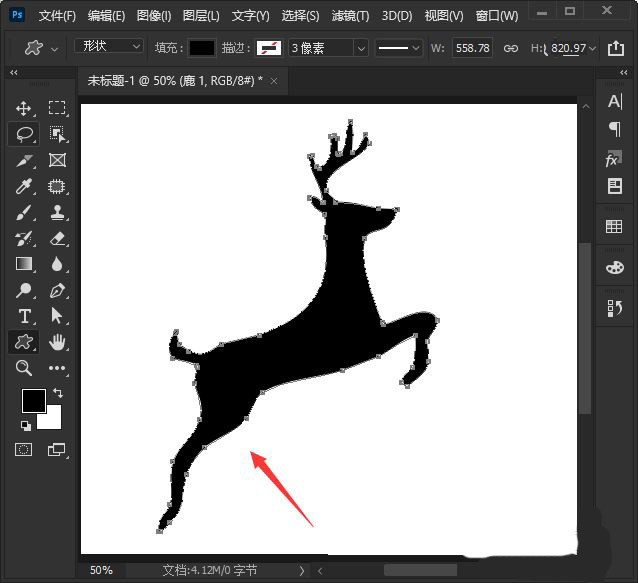Select the Rectangular Marquee tool

pyautogui.click(x=57, y=108)
